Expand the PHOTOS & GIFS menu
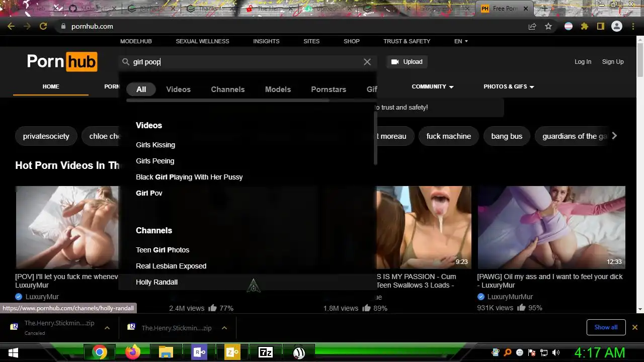 509,86
